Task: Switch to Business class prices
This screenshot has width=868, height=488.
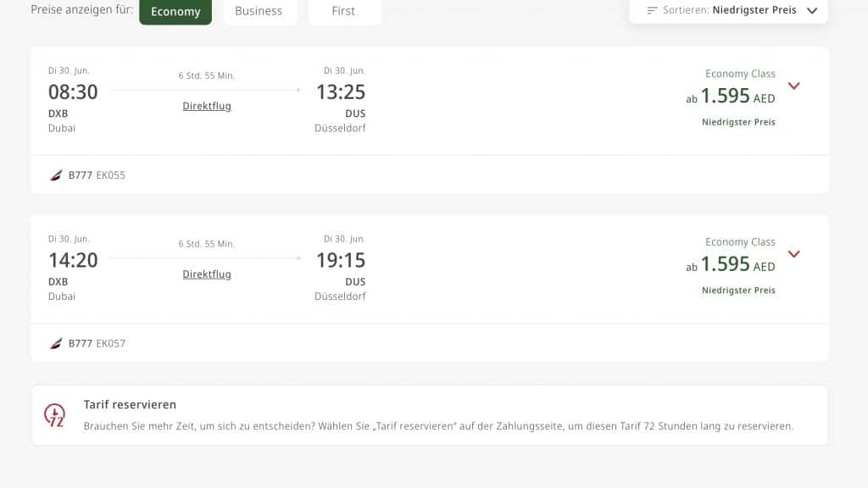Action: pos(259,12)
